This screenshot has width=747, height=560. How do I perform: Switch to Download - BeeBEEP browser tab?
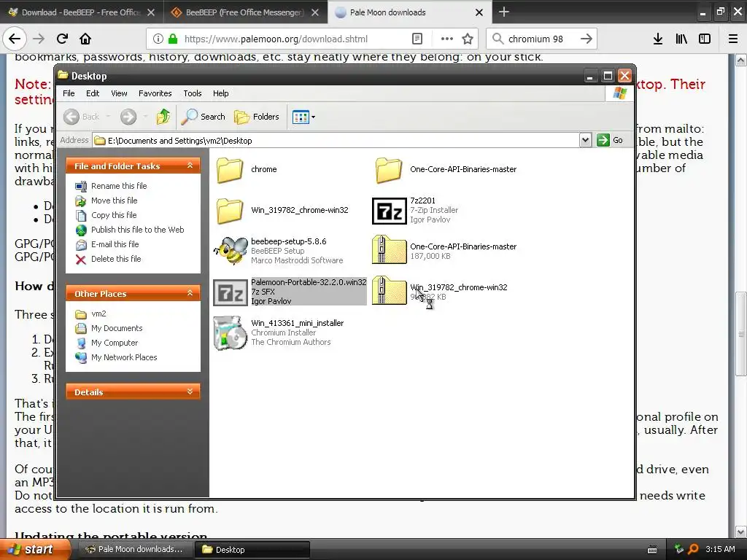(x=81, y=12)
